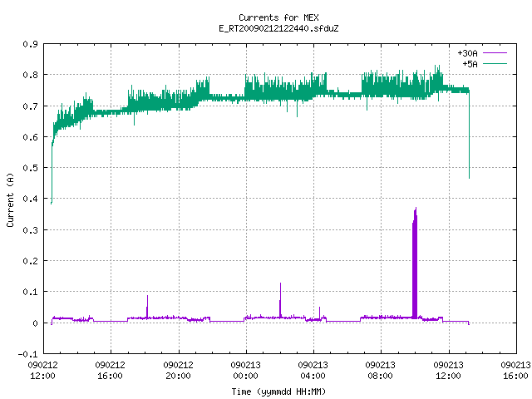
Task: Click the x-axis label '090212 16:00'
Action: pos(111,371)
